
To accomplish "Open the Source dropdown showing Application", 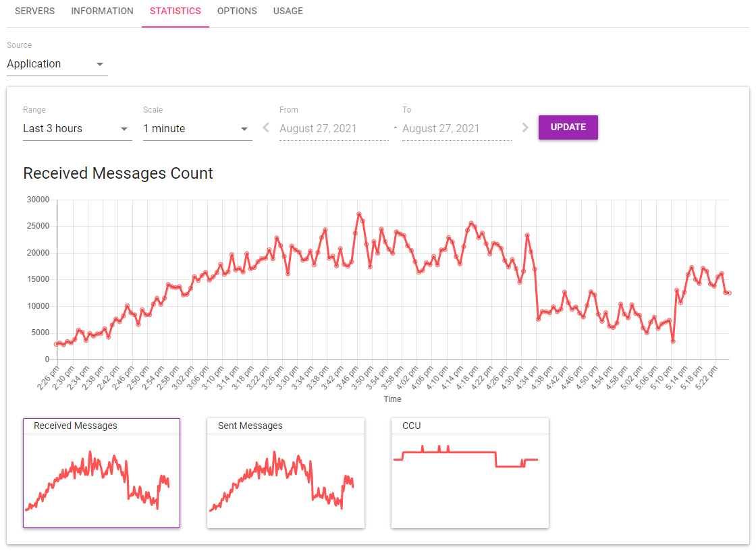I will [x=57, y=64].
